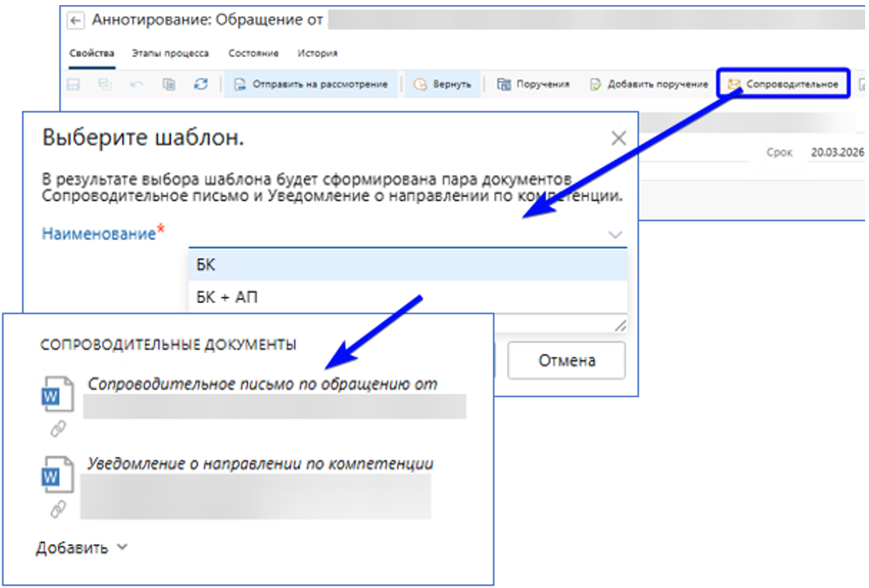The image size is (869, 588).
Task: Expand the Наименование dropdown chevron
Action: 614,235
